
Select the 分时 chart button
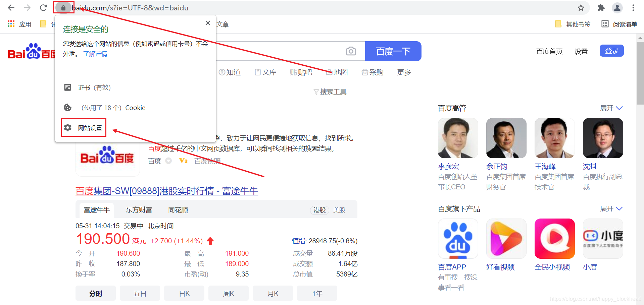coord(96,293)
